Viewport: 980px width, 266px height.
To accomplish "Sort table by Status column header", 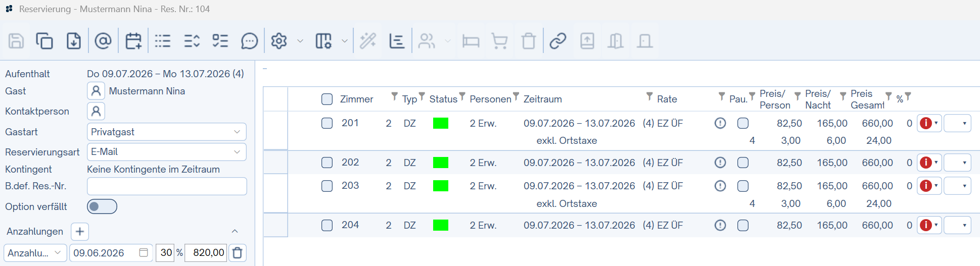I will pyautogui.click(x=443, y=99).
